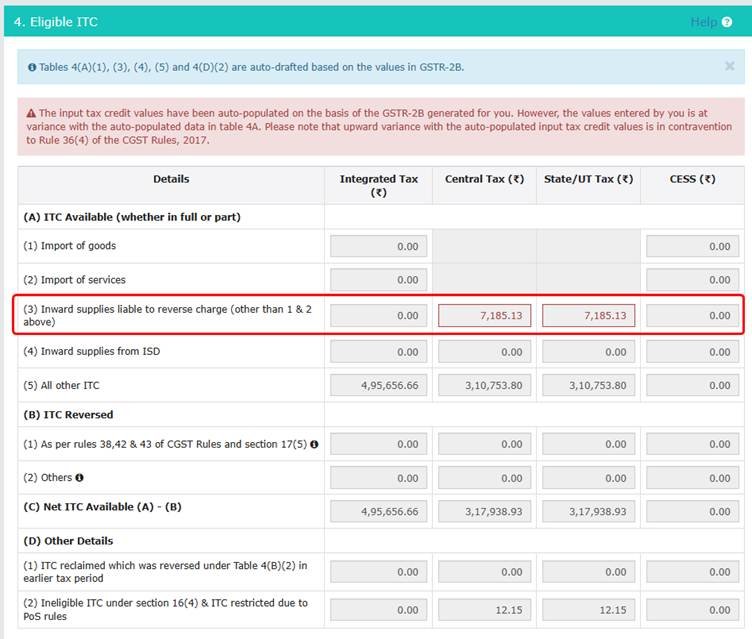Click Net ITC Available Integrated Tax value

[379, 511]
